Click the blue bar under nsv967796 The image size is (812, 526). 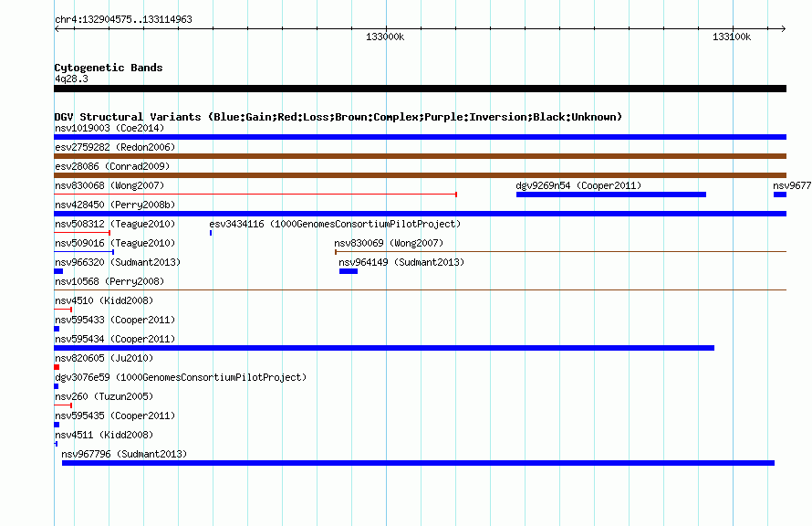pos(419,463)
